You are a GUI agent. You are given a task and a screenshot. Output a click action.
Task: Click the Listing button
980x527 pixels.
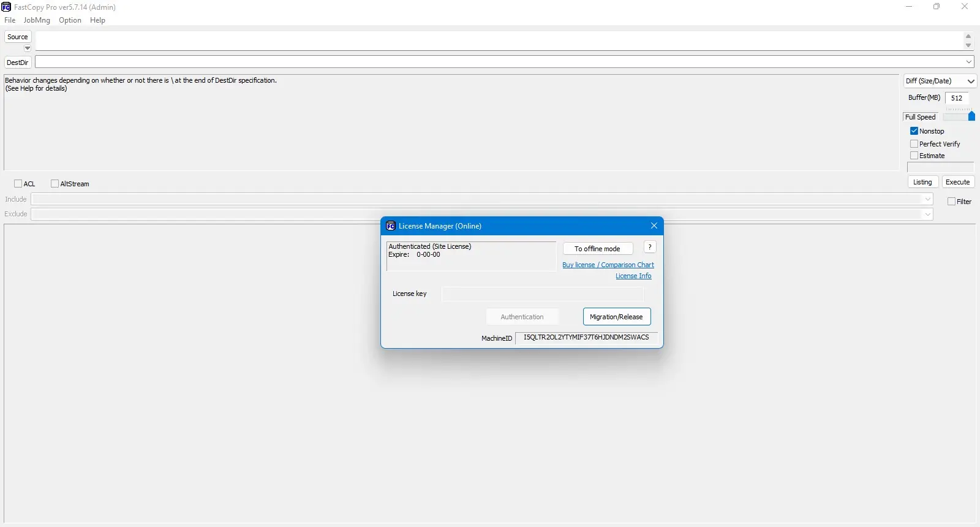tap(922, 182)
